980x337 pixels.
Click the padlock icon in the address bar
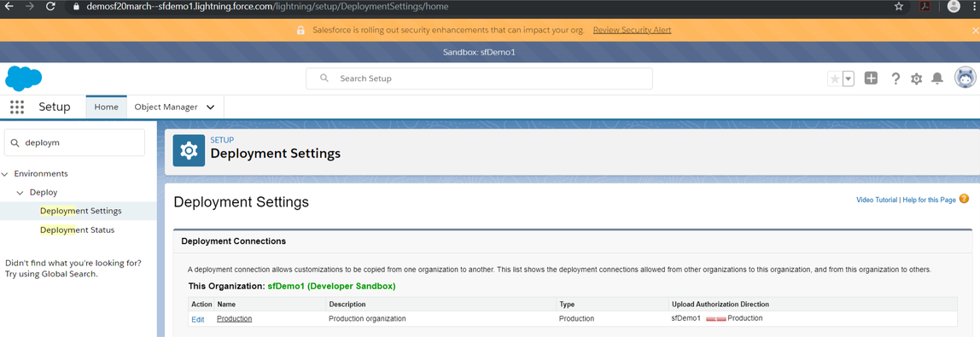pos(76,7)
